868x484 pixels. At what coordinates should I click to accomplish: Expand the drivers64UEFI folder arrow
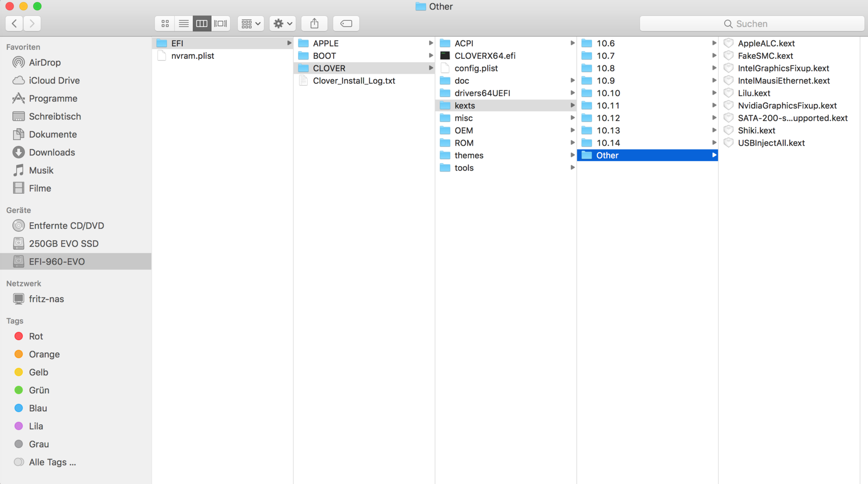(572, 93)
